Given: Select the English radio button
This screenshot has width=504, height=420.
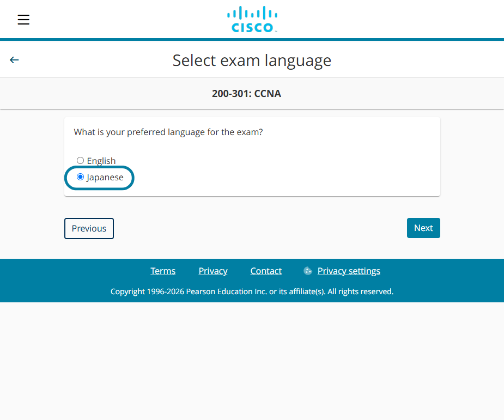Looking at the screenshot, I should [x=80, y=160].
